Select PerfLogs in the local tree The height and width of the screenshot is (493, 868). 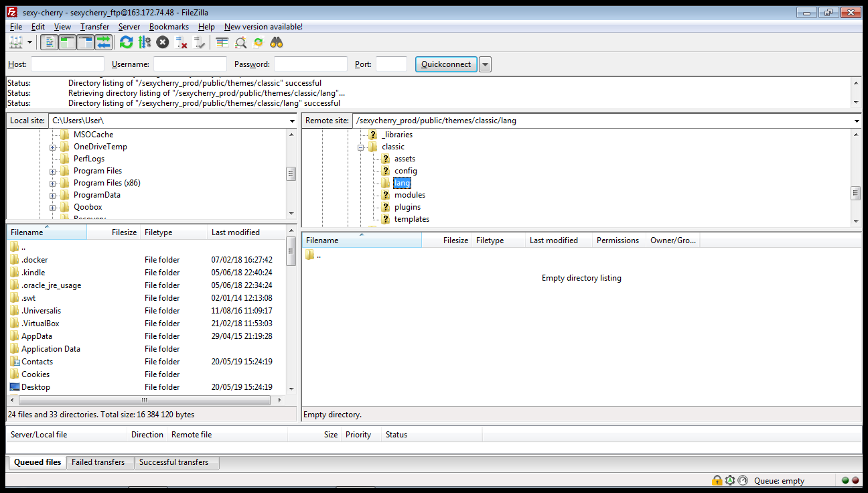click(x=89, y=159)
